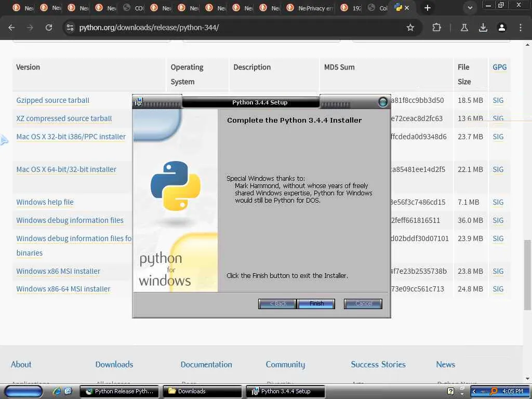532x399 pixels.
Task: Switch to Python Release taskbar window
Action: [x=119, y=392]
